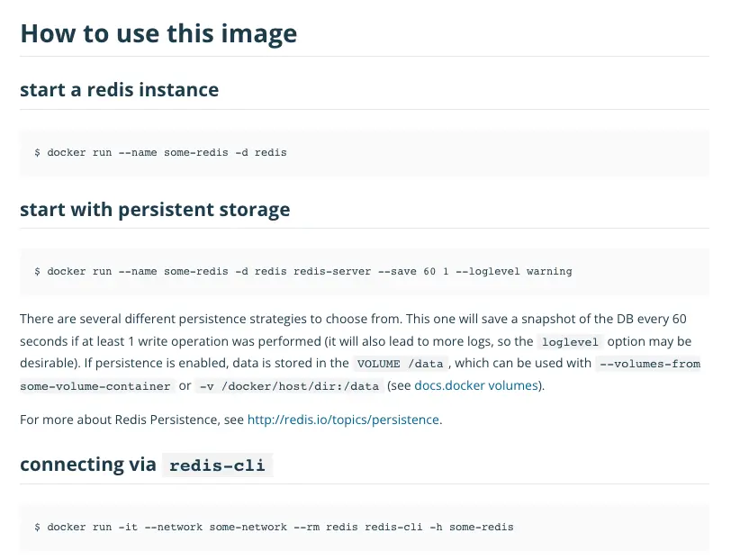Click the "For more about Redis Persistence" text
The height and width of the screenshot is (560, 731).
[131, 420]
